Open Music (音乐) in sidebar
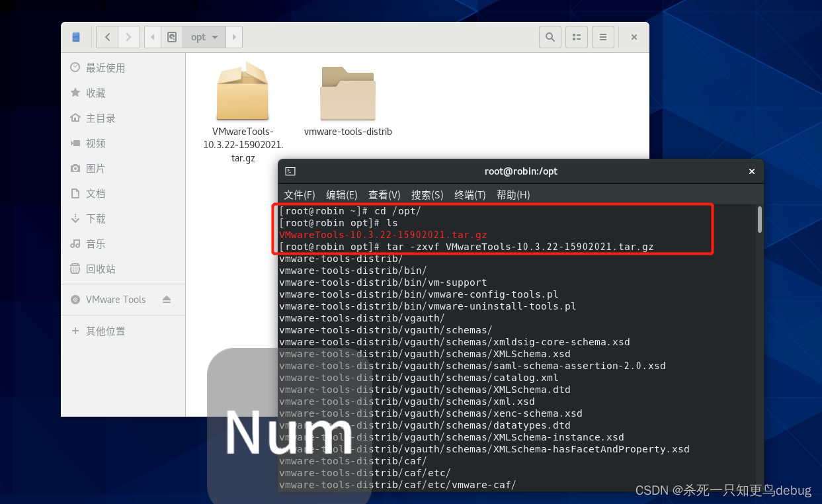Viewport: 822px width, 504px height. point(123,243)
